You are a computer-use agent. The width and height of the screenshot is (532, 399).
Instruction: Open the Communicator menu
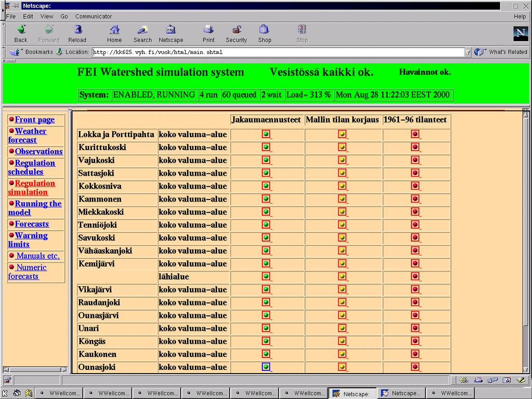pyautogui.click(x=94, y=16)
